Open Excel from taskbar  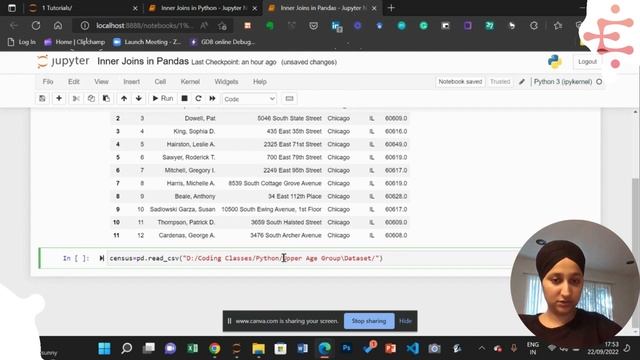(x=192, y=349)
